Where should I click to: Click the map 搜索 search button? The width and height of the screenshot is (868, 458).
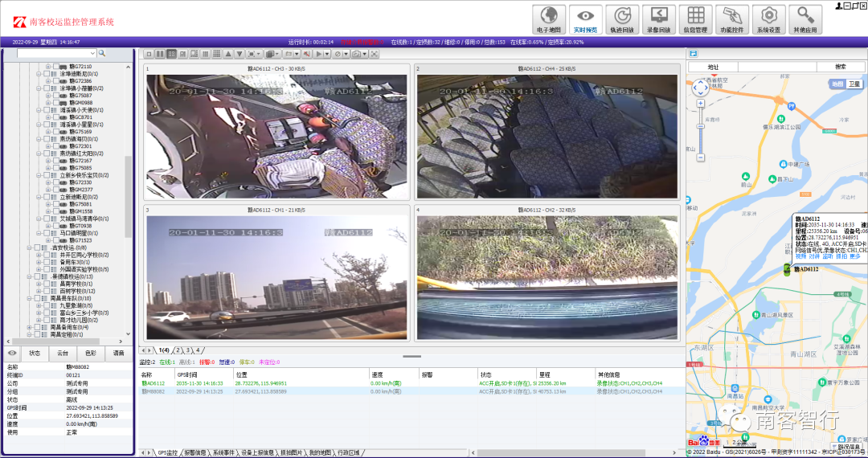coord(840,67)
